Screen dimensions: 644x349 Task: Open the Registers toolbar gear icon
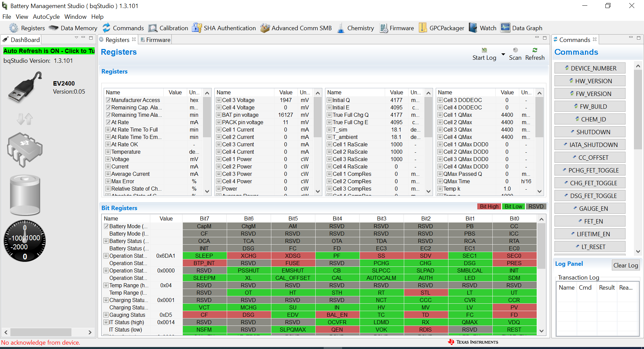pos(13,28)
